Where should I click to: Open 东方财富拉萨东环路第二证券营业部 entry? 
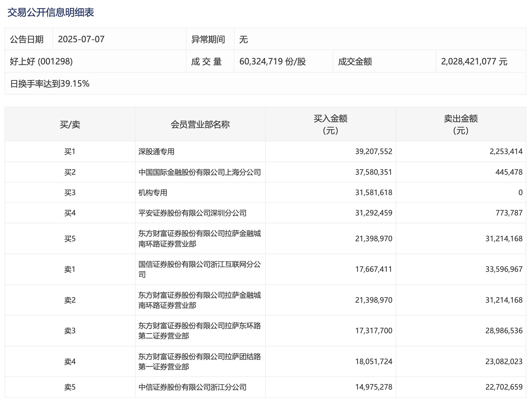(x=199, y=331)
